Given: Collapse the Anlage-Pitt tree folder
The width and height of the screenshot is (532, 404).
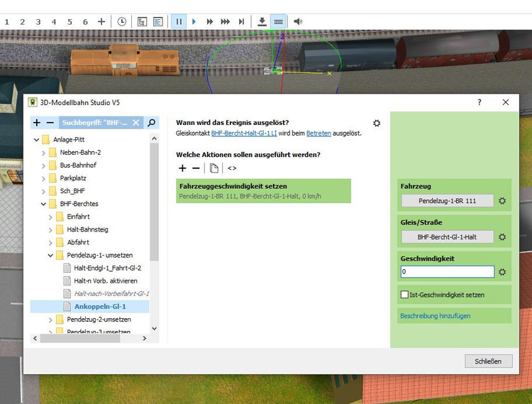Looking at the screenshot, I should 36,140.
